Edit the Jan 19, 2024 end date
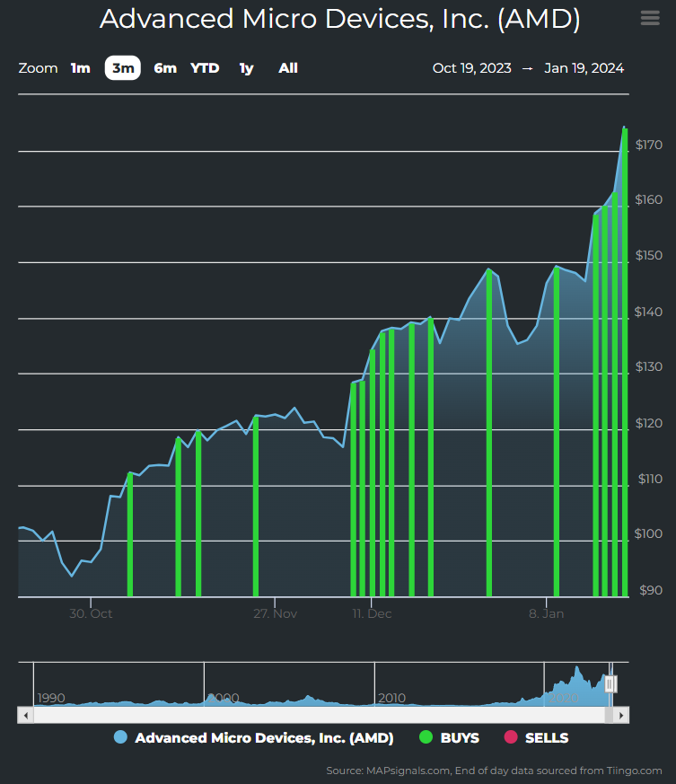This screenshot has height=784, width=676. click(x=584, y=68)
